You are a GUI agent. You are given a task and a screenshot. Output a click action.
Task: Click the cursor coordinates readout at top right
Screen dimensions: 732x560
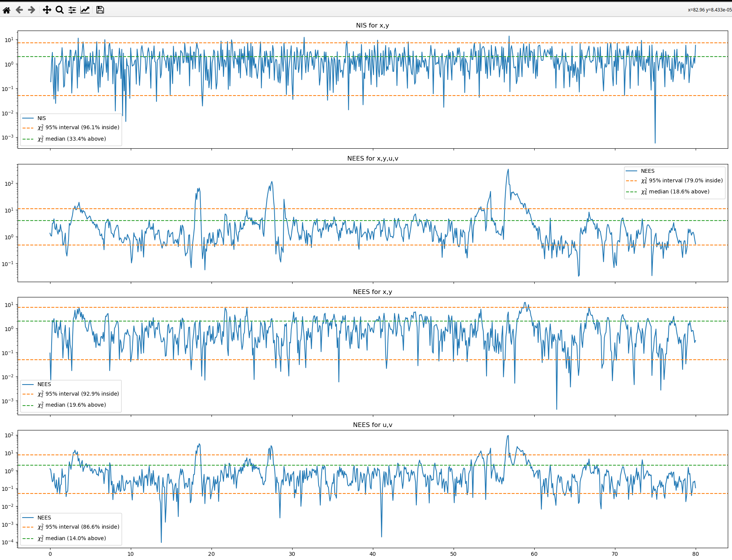[709, 10]
